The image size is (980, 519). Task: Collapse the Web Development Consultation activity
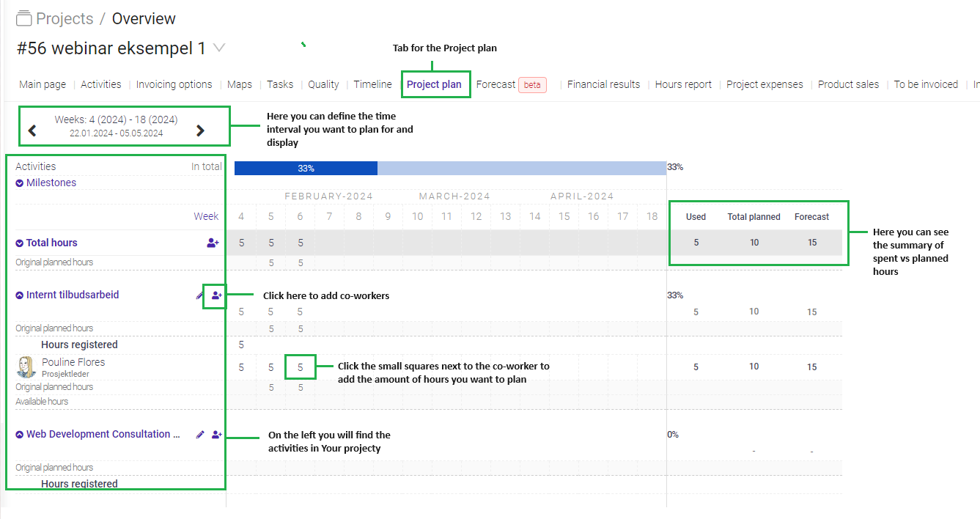[x=20, y=435]
